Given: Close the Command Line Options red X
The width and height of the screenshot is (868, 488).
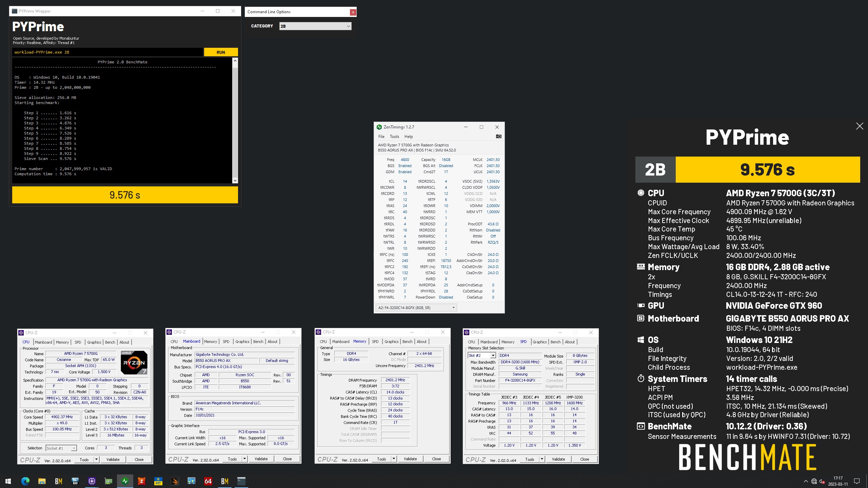Looking at the screenshot, I should point(353,12).
